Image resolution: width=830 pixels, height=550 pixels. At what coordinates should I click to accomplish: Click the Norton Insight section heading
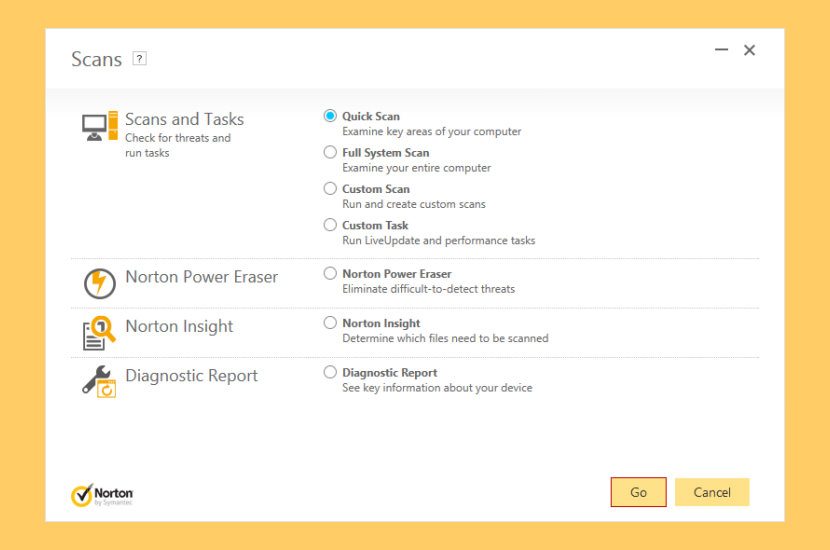pyautogui.click(x=179, y=326)
